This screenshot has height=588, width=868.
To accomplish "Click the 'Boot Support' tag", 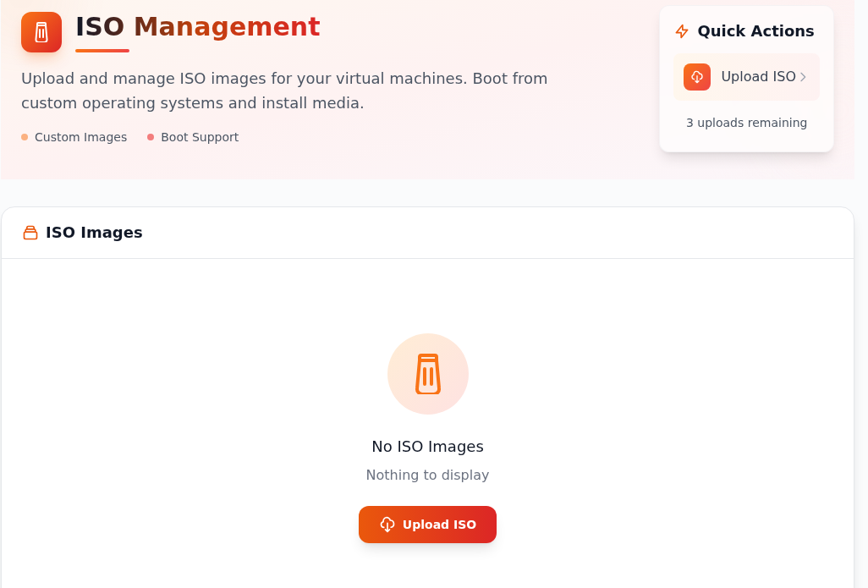I will 193,137.
